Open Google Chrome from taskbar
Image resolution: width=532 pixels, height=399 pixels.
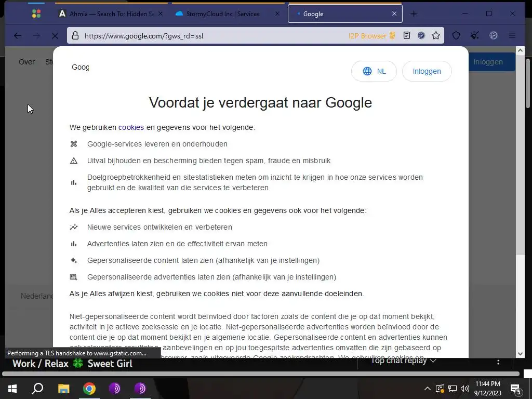point(89,389)
